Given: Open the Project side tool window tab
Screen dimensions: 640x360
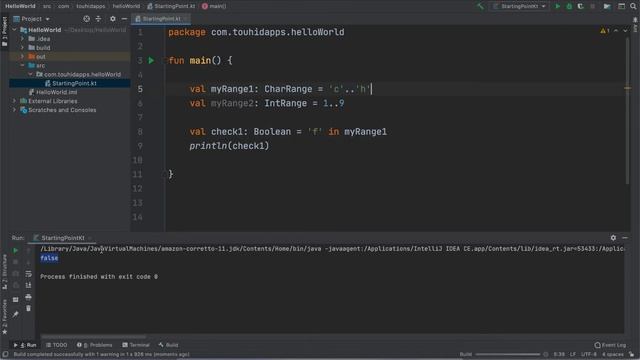Looking at the screenshot, I should coord(4,31).
